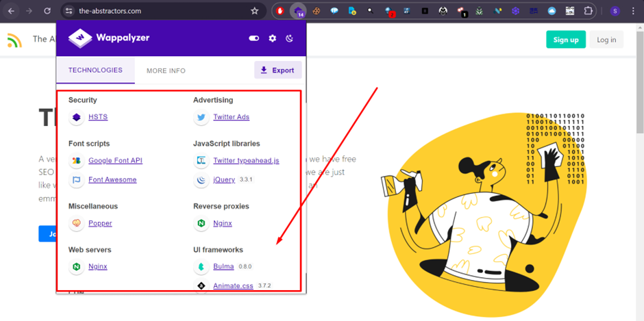Click the blue cloud extension icon
Screen dimensions: 644x321
pyautogui.click(x=552, y=11)
